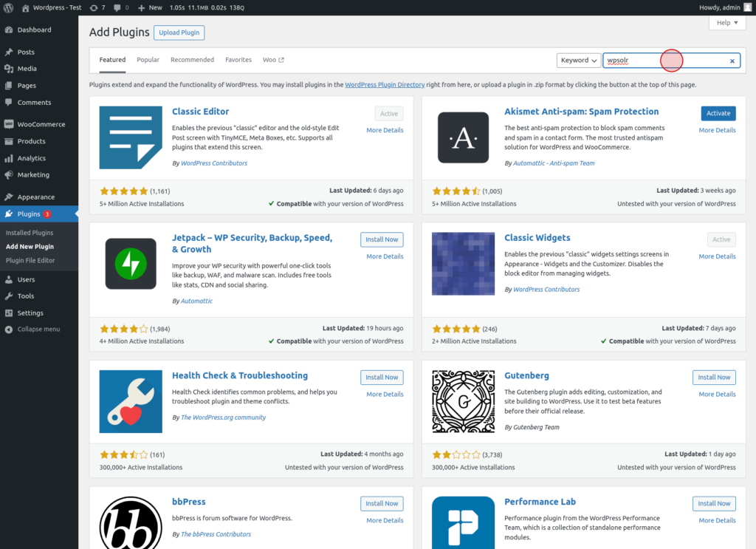Image resolution: width=756 pixels, height=549 pixels.
Task: Install the bbPress plugin
Action: 382,504
